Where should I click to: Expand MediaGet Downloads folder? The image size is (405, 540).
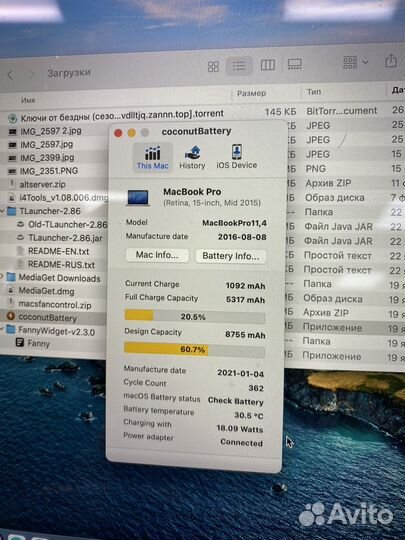[2, 276]
